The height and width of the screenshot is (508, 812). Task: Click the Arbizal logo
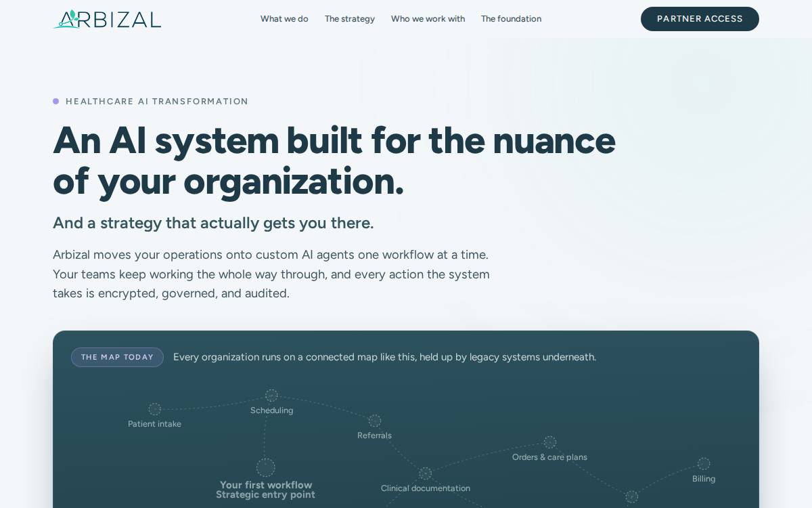tap(107, 19)
